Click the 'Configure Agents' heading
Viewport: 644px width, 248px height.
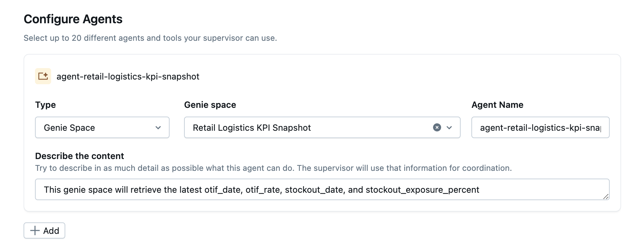[73, 19]
